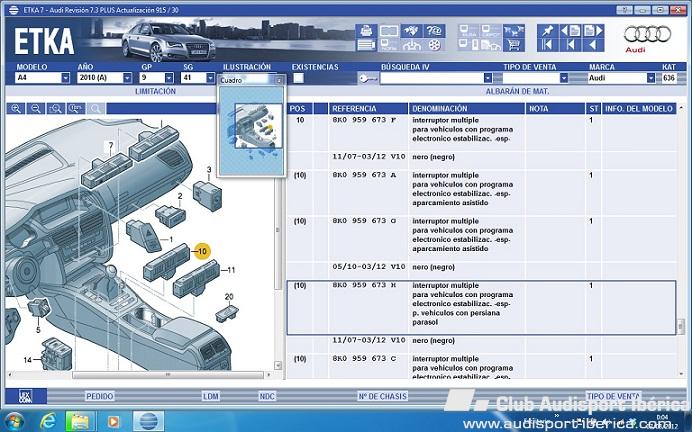Click the TIPO DE VENTA button at bottom
The width and height of the screenshot is (692, 432).
(613, 396)
